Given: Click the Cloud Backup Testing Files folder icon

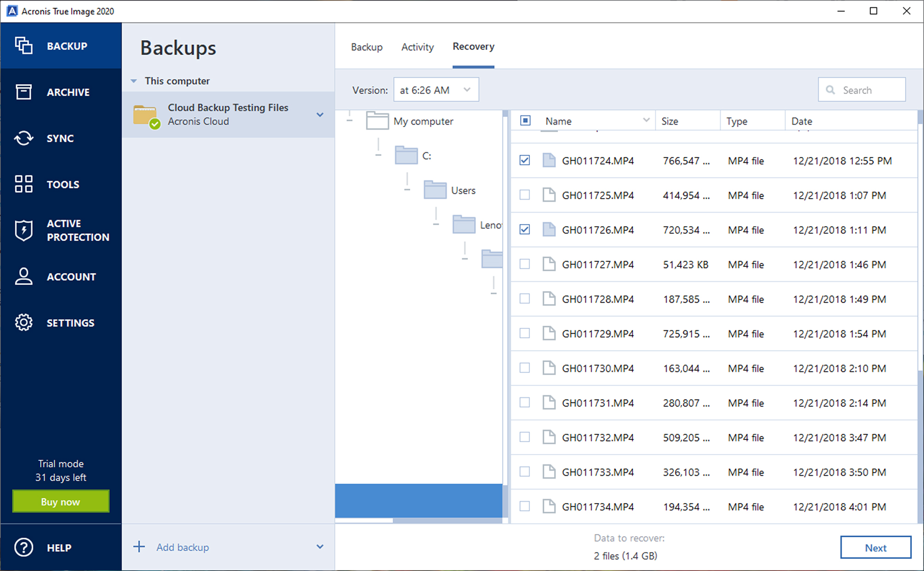Looking at the screenshot, I should pyautogui.click(x=146, y=116).
